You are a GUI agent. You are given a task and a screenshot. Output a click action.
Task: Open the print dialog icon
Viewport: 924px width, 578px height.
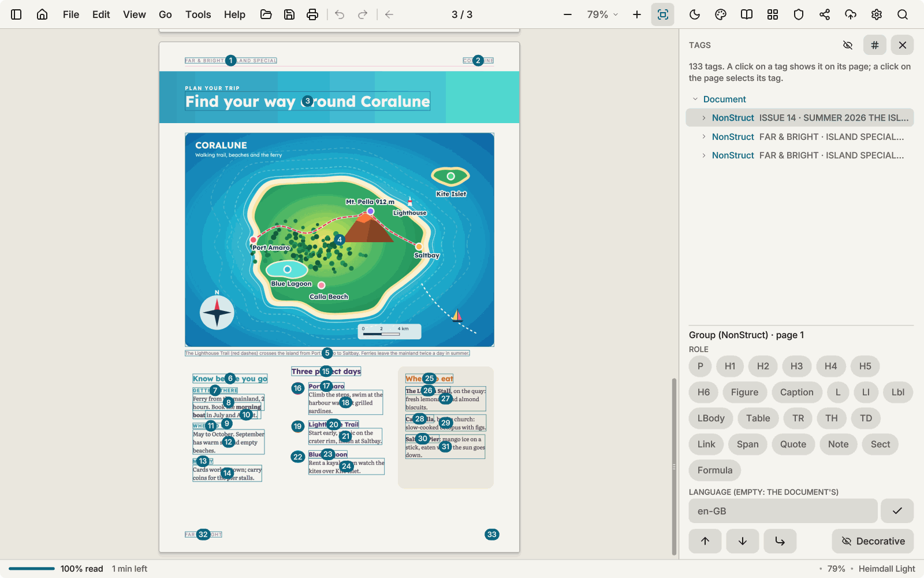[312, 14]
